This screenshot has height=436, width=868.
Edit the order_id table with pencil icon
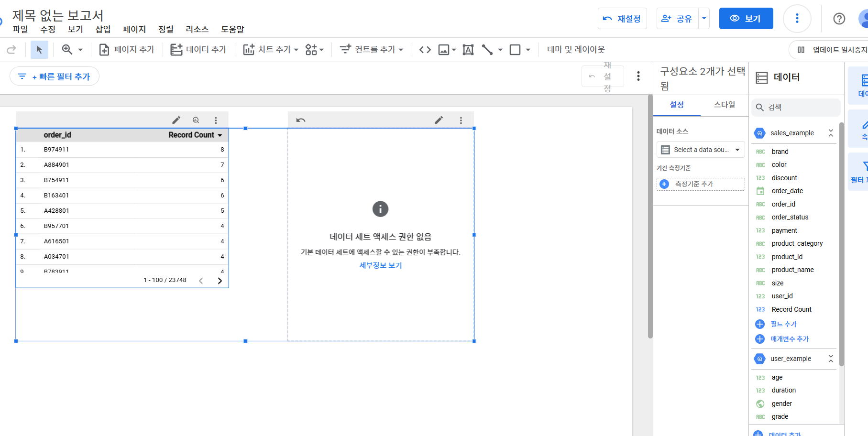click(x=176, y=120)
